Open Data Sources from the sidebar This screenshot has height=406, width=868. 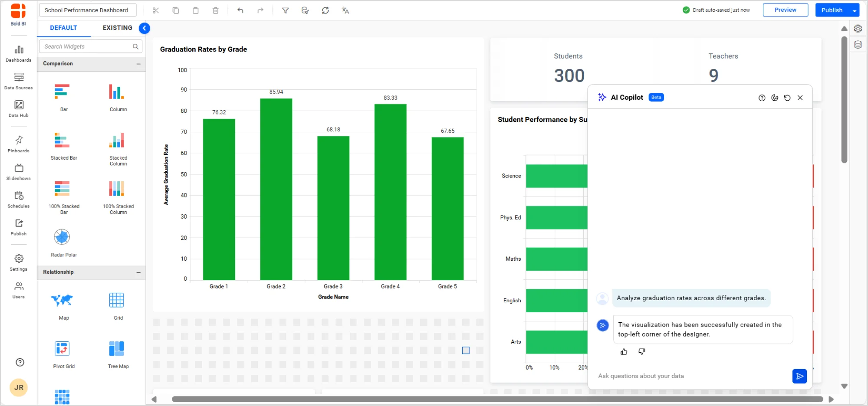point(18,82)
